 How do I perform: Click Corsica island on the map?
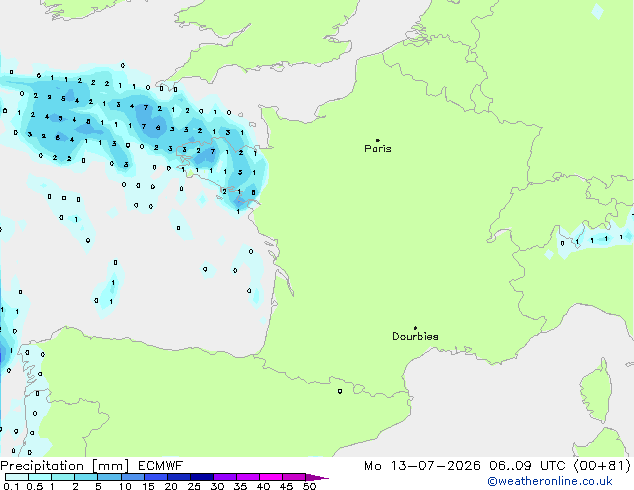[598, 390]
